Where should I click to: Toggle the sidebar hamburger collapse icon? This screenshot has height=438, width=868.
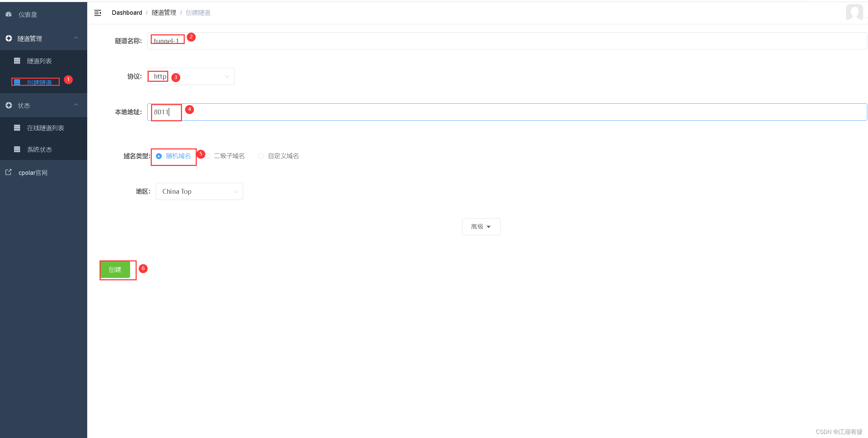click(98, 13)
